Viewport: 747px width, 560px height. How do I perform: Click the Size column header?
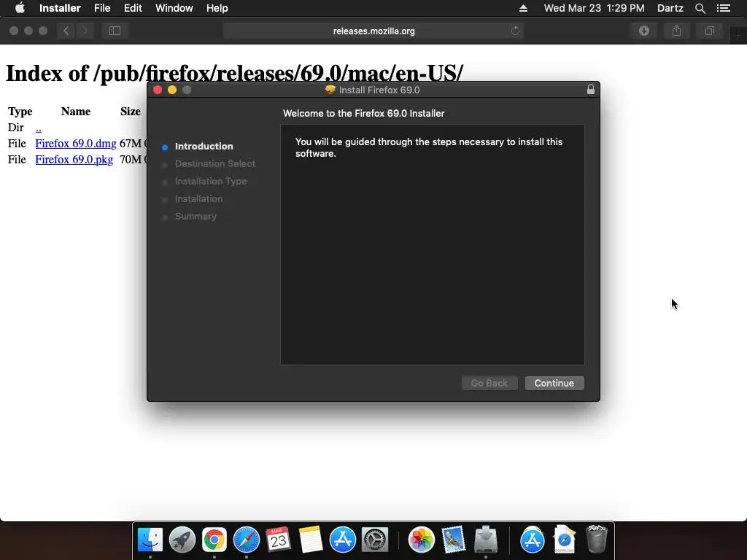130,112
